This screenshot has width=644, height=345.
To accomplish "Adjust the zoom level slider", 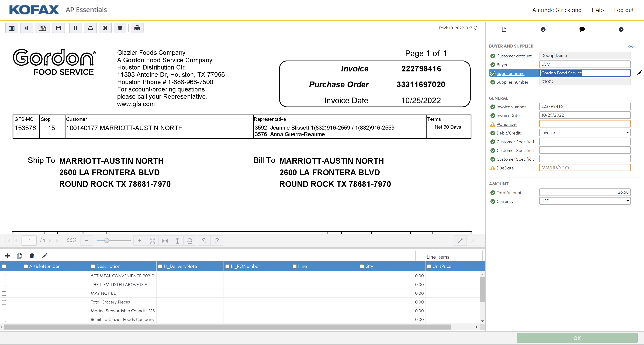I will [x=107, y=240].
